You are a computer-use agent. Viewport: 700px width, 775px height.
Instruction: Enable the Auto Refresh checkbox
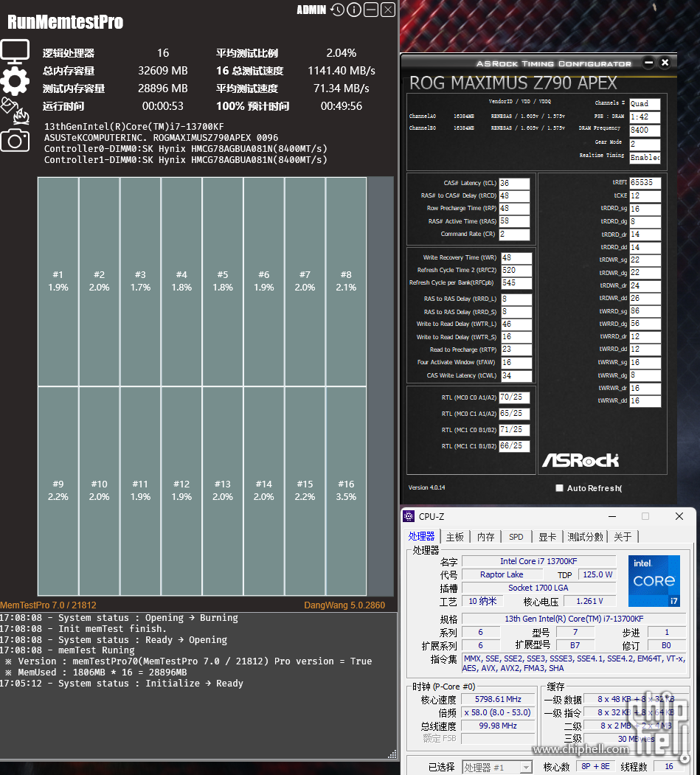click(x=560, y=488)
